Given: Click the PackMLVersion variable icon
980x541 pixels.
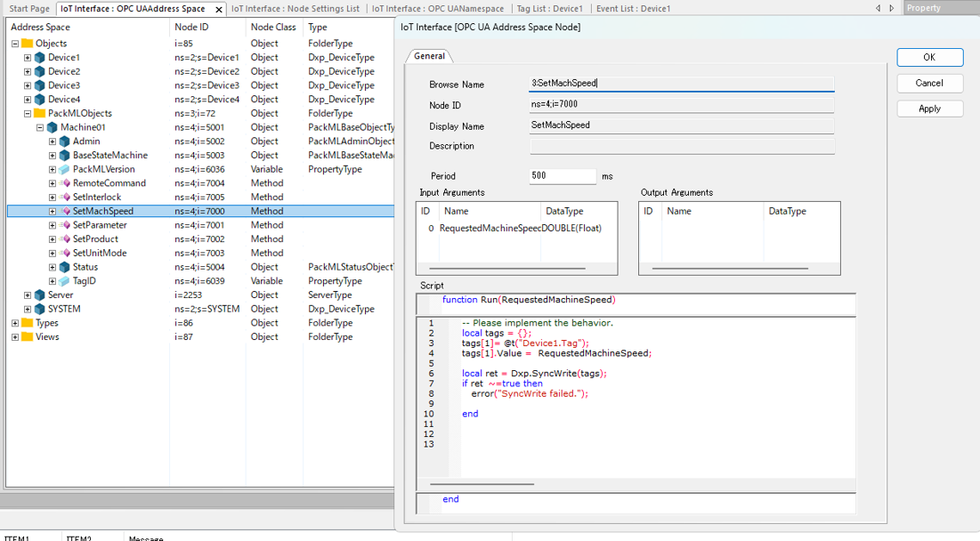Looking at the screenshot, I should click(64, 170).
